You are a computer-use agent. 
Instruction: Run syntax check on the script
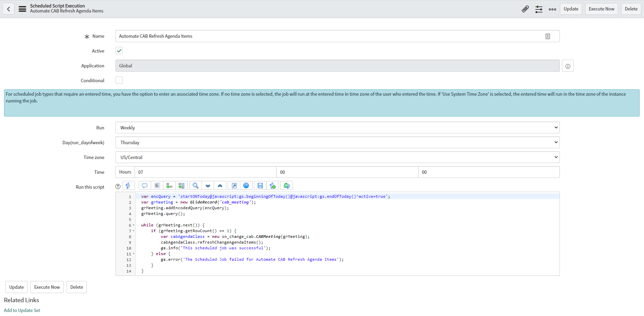tap(273, 185)
